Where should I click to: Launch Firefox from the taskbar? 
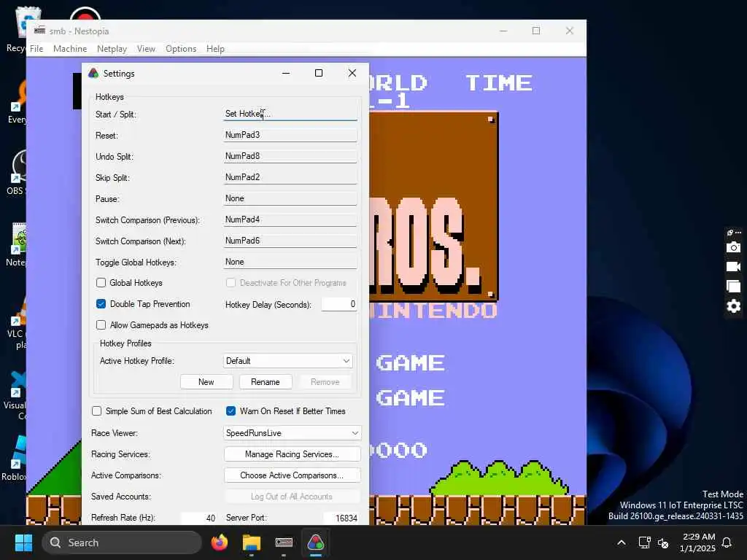pos(219,542)
